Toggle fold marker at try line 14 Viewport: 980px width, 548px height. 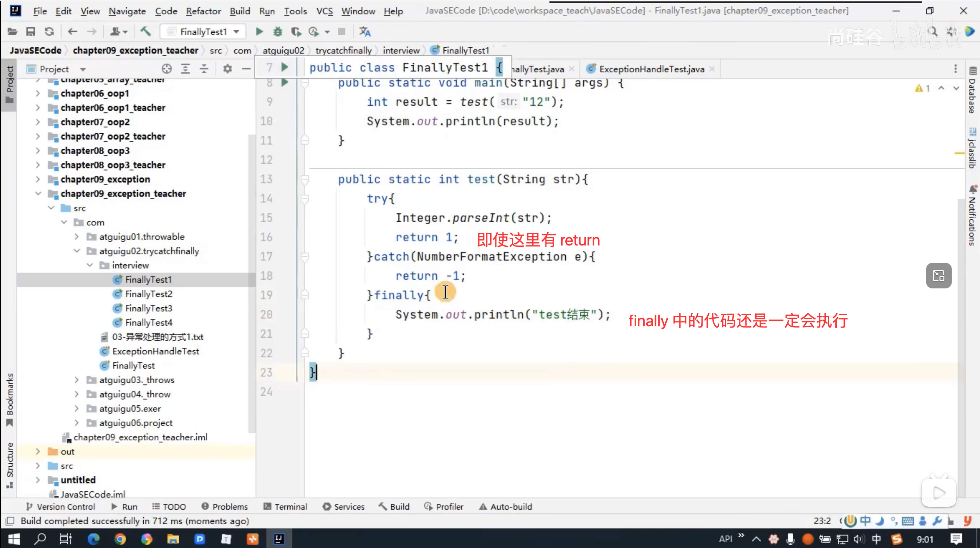(305, 198)
